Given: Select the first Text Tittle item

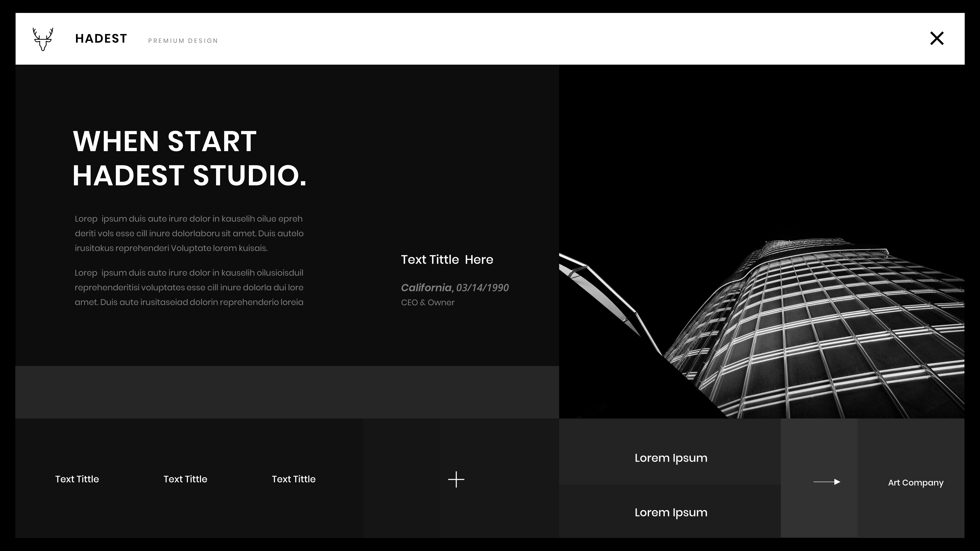Looking at the screenshot, I should coord(77,479).
